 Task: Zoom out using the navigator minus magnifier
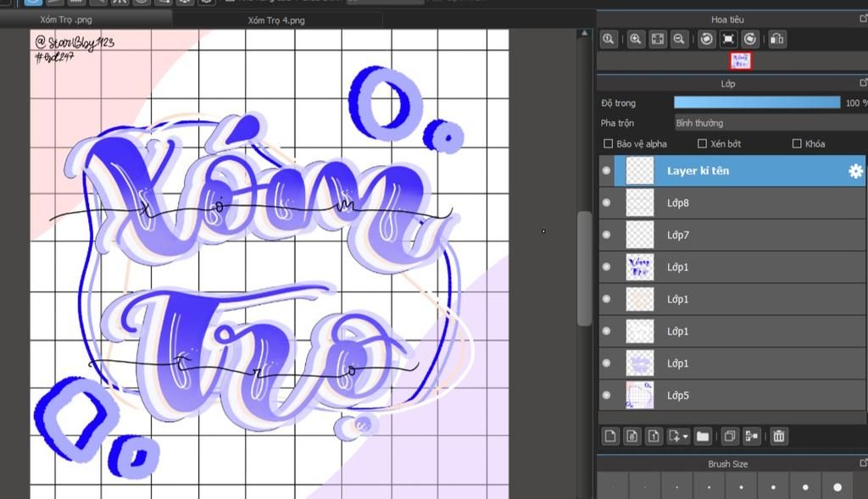[679, 39]
